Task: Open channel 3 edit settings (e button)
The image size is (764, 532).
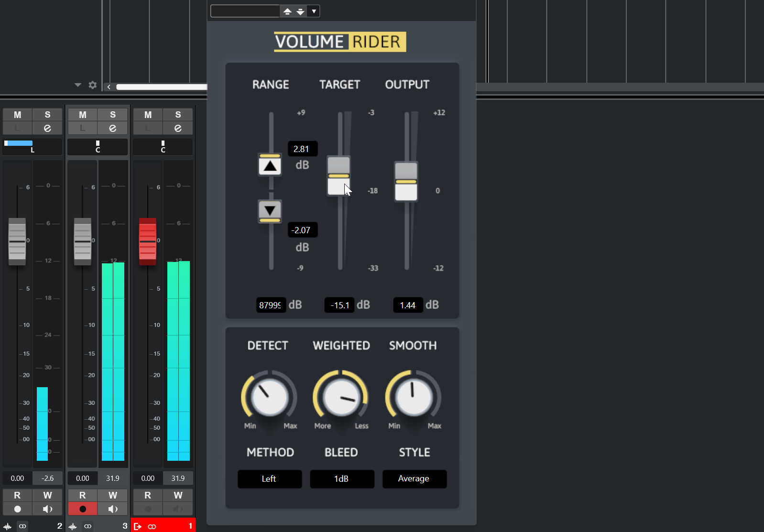Action: click(112, 128)
